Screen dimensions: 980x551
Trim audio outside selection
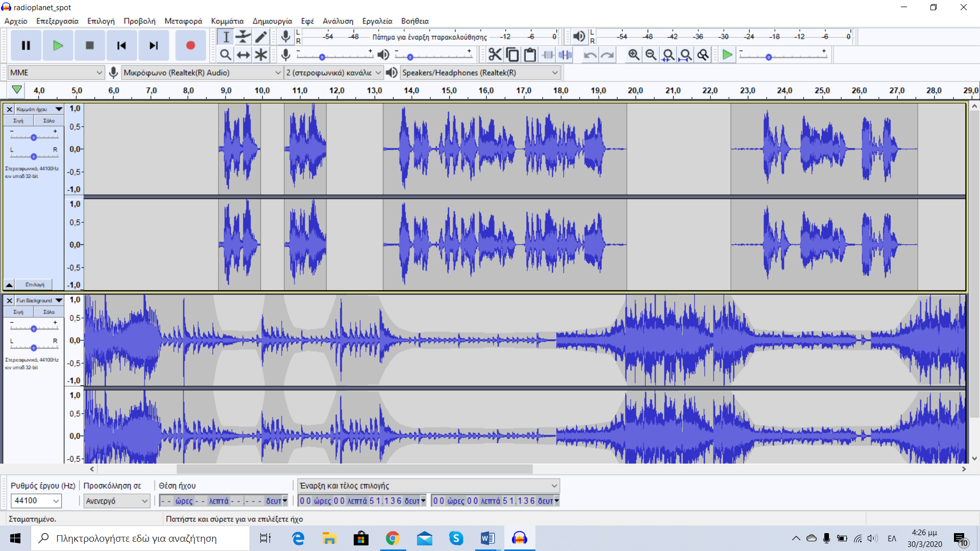click(548, 55)
